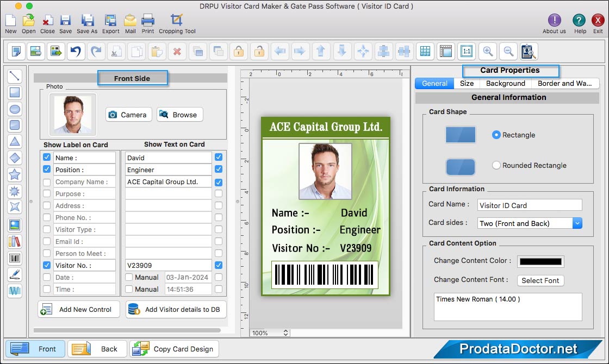Click the Undo arrow icon
The image size is (609, 364).
click(x=76, y=51)
